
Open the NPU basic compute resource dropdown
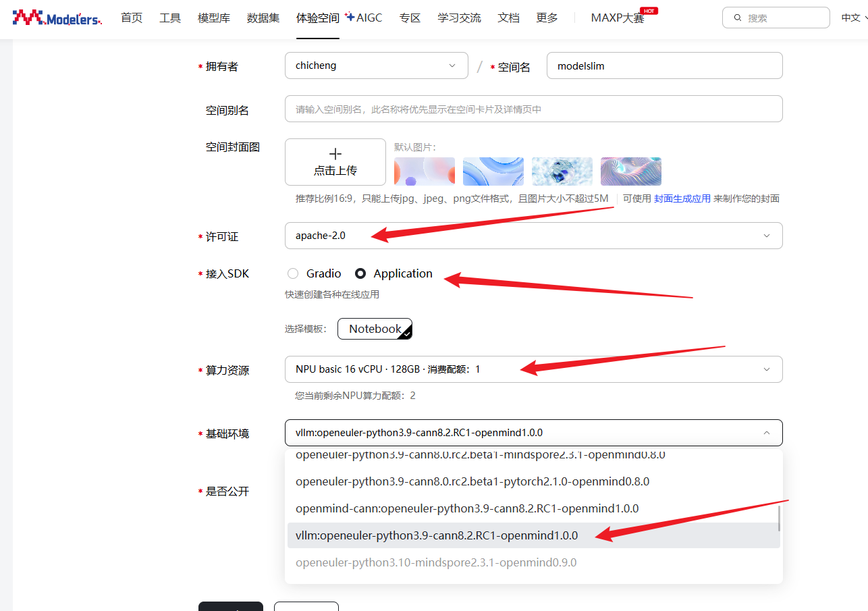point(534,369)
